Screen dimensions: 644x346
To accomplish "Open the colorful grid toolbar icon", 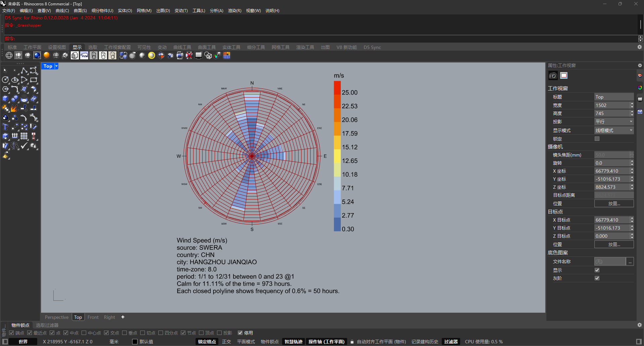I will 227,55.
